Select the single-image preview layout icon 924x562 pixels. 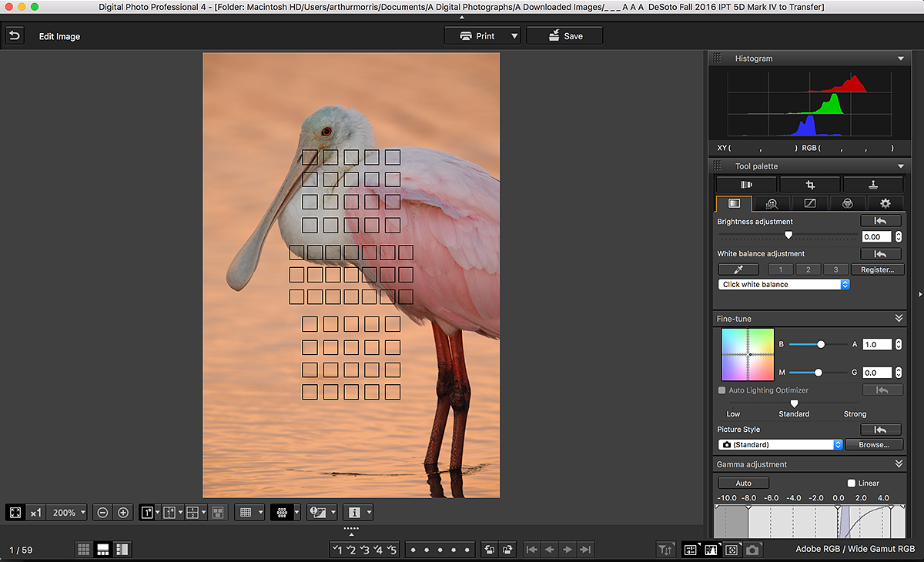click(147, 512)
